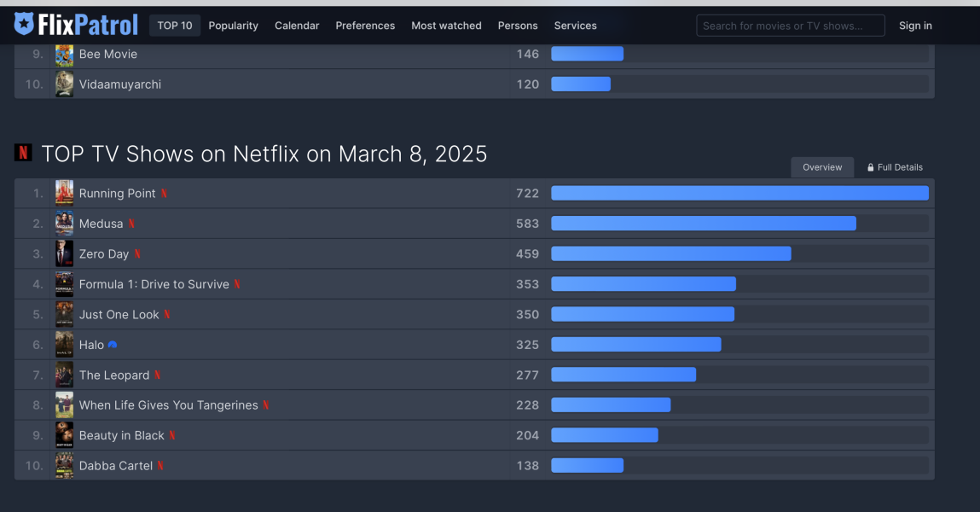Open the Beauty in Black poster thumbnail
The image size is (980, 512).
coord(64,435)
